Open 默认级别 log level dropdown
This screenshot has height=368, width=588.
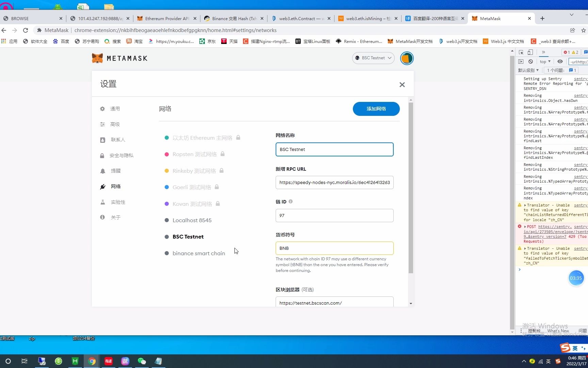[528, 70]
